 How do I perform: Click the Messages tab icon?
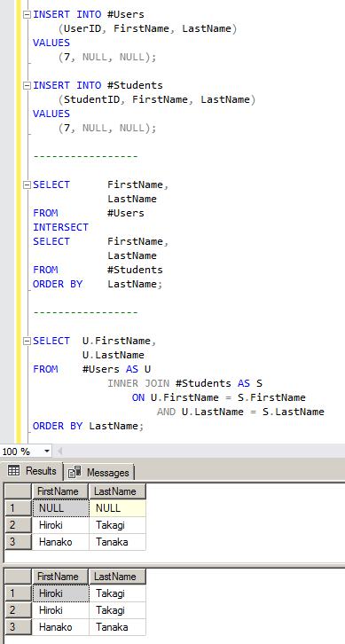(x=74, y=472)
